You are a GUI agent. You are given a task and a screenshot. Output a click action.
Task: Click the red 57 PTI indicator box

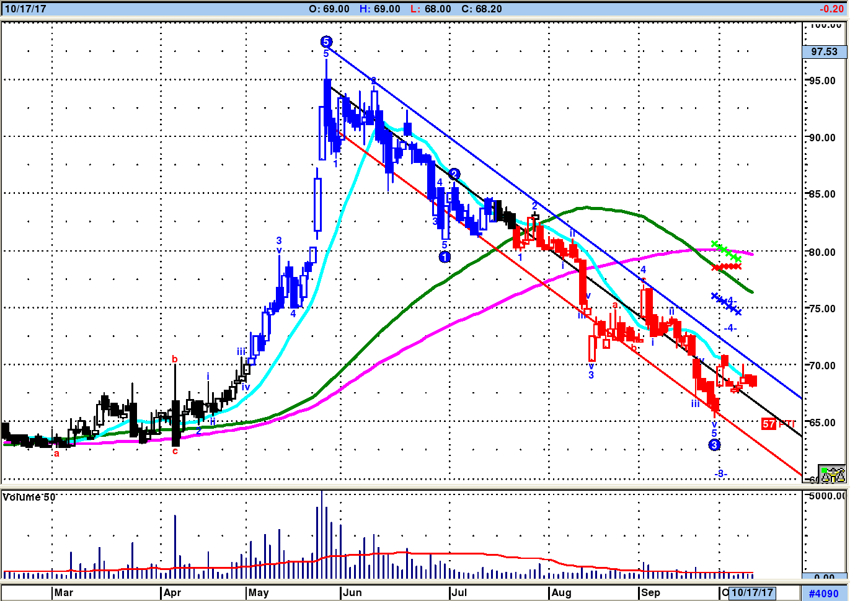[769, 424]
